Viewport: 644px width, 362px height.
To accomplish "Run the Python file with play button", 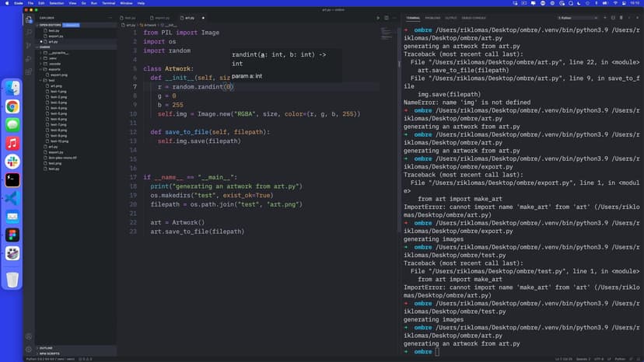I will click(378, 17).
